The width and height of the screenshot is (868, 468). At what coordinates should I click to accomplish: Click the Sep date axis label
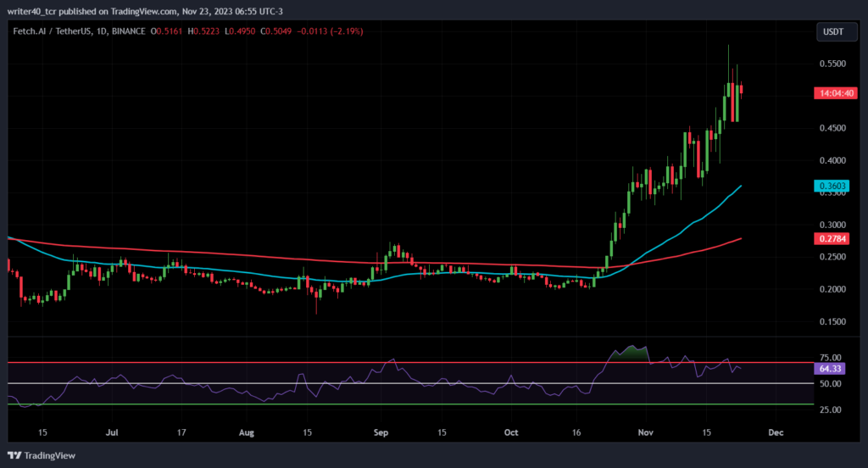[x=381, y=432]
